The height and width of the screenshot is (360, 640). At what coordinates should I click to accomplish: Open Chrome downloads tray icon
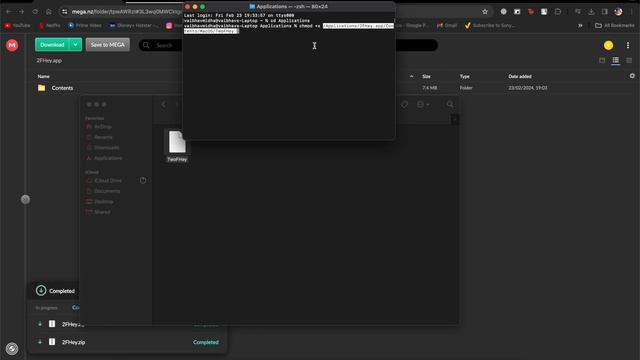(591, 12)
